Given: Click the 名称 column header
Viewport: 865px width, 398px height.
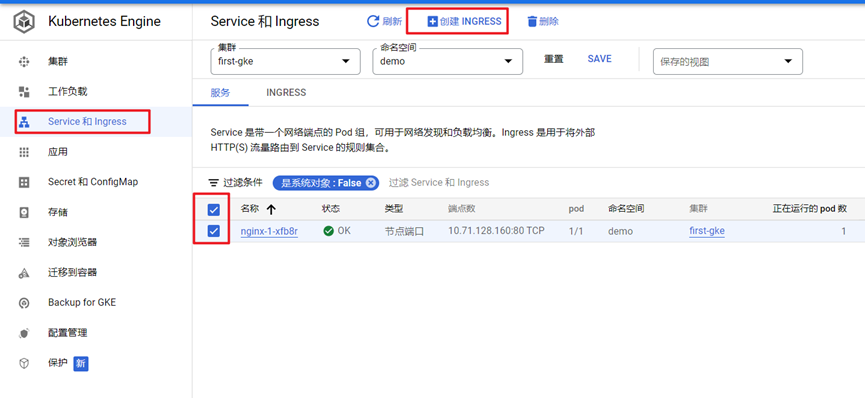Looking at the screenshot, I should [250, 209].
